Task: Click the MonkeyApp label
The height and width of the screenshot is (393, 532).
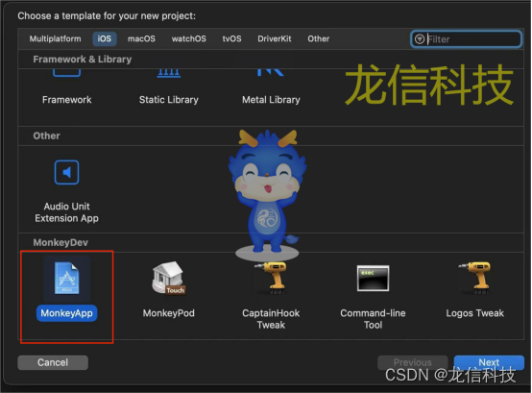Action: coord(67,313)
